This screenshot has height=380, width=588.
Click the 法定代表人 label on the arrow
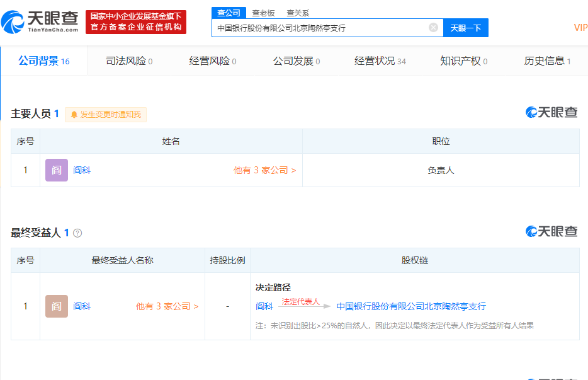[x=300, y=301]
